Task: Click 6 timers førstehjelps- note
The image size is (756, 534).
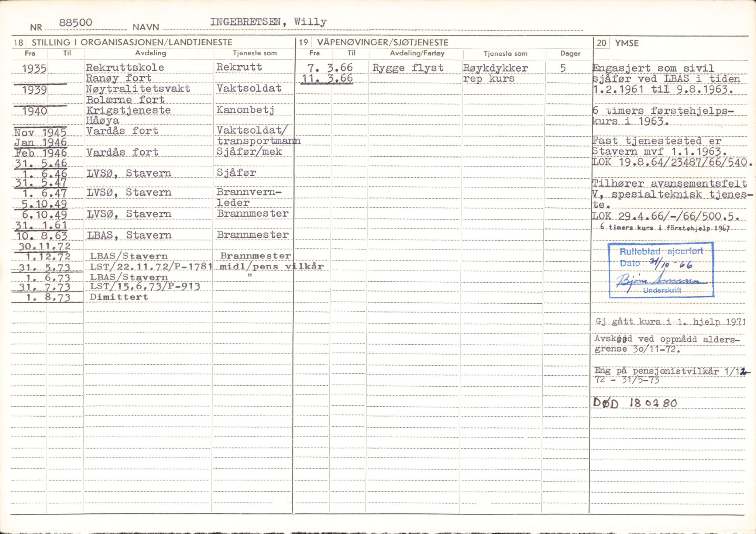Action: pyautogui.click(x=663, y=111)
